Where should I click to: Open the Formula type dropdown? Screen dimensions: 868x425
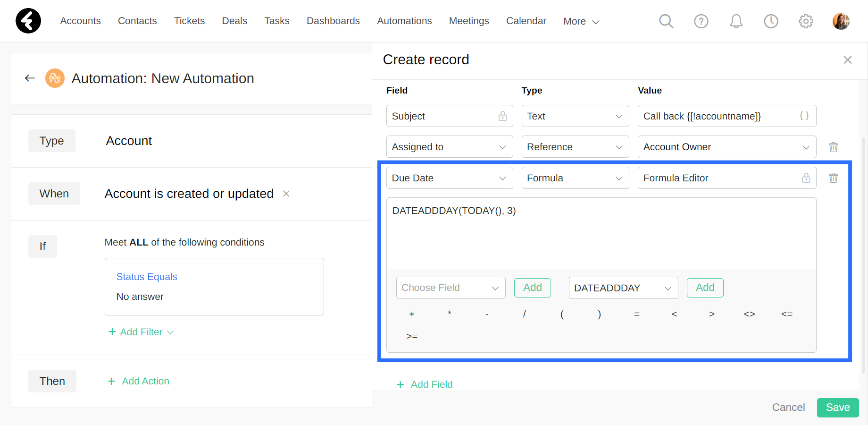(x=575, y=178)
